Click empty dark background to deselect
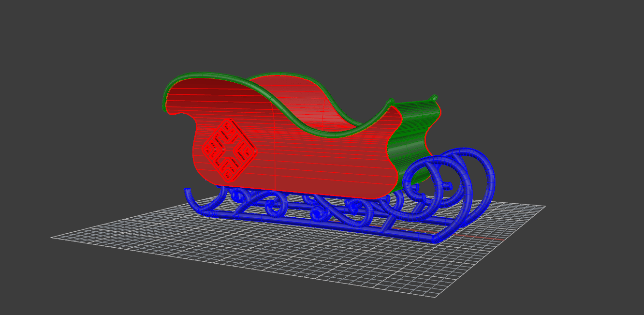This screenshot has width=644, height=315. point(97,73)
